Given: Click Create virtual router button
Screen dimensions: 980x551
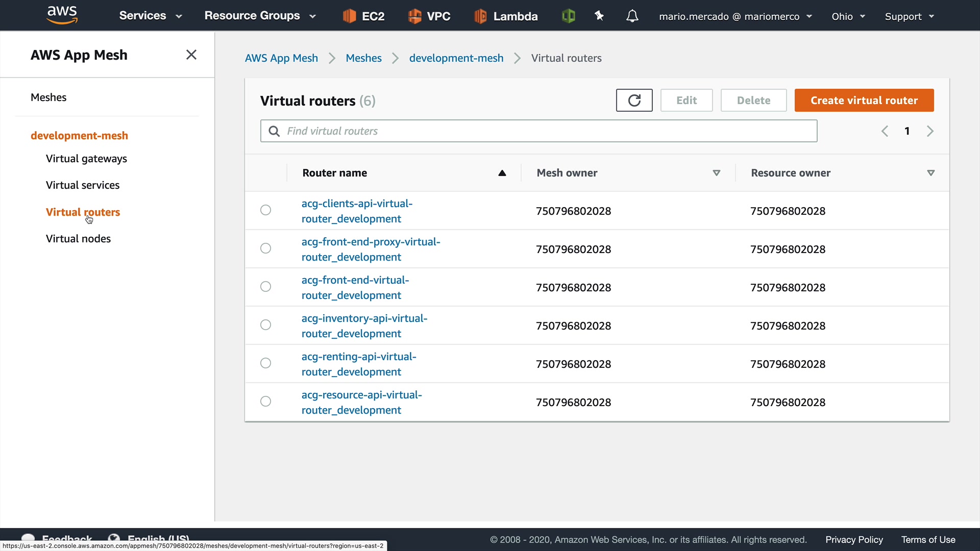Looking at the screenshot, I should tap(864, 101).
